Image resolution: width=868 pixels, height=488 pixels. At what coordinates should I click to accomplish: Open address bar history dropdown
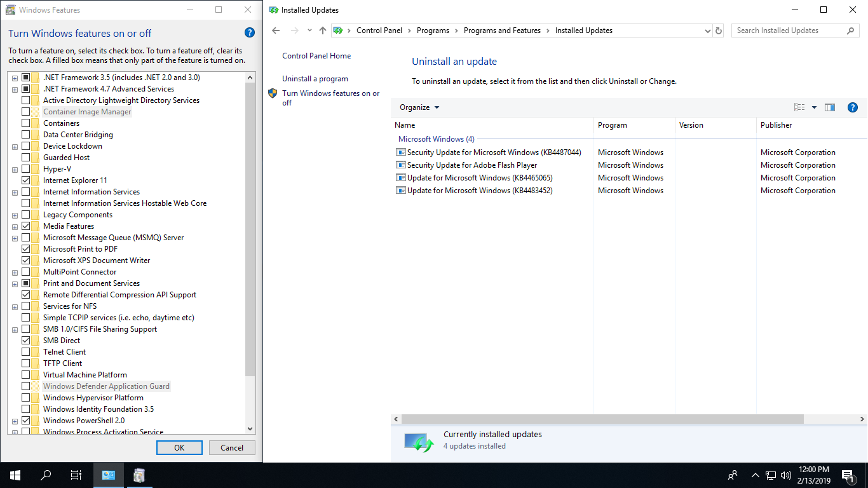[708, 30]
